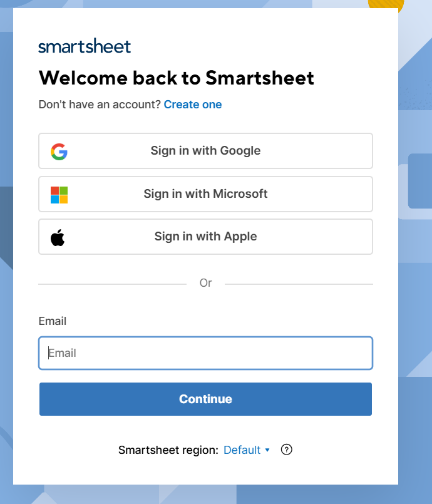Click the Sign in with Google text
Viewport: 432px width, 504px height.
pyautogui.click(x=206, y=150)
